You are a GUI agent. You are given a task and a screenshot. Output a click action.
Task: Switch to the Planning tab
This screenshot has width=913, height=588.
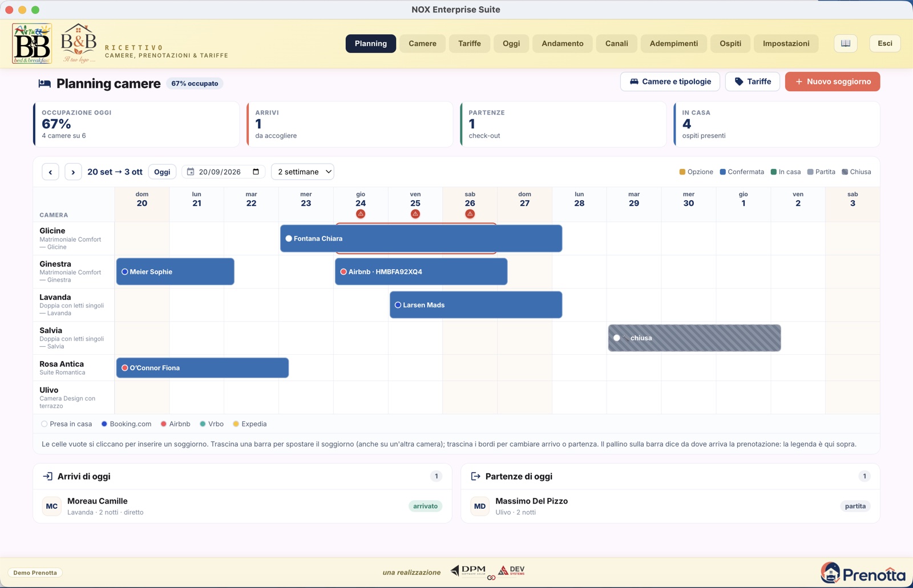pos(371,43)
